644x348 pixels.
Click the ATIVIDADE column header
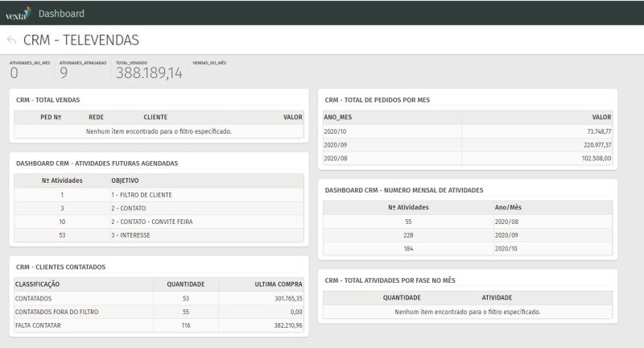click(497, 297)
